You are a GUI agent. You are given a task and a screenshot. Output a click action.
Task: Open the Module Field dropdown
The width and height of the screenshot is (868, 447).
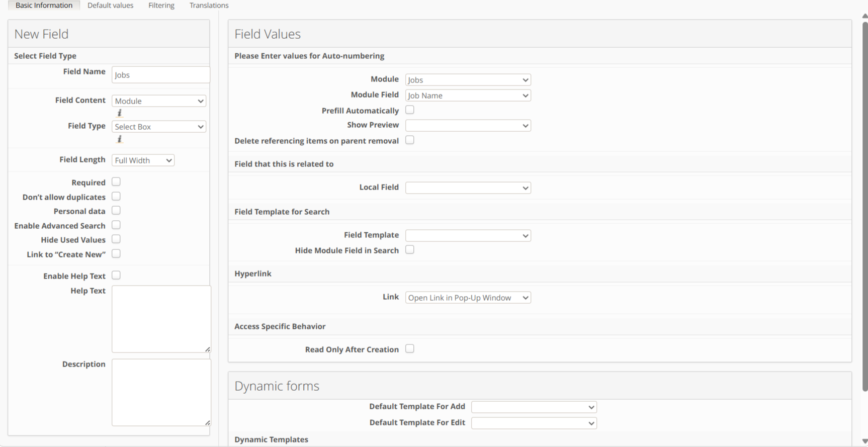pos(468,96)
